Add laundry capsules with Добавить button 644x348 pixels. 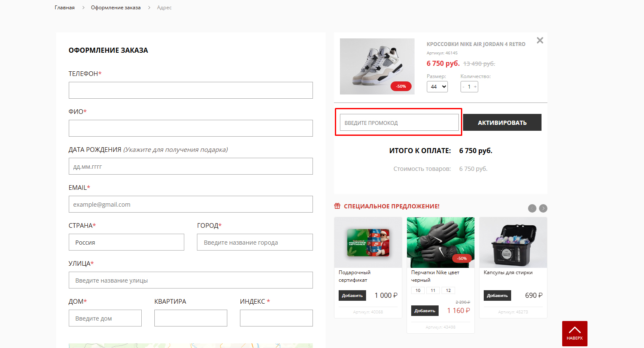point(497,296)
